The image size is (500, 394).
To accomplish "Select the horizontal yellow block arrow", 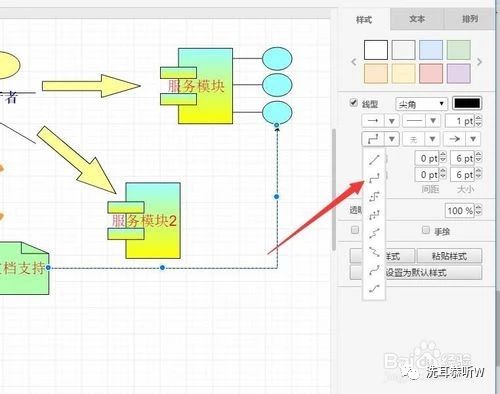I will coord(91,86).
